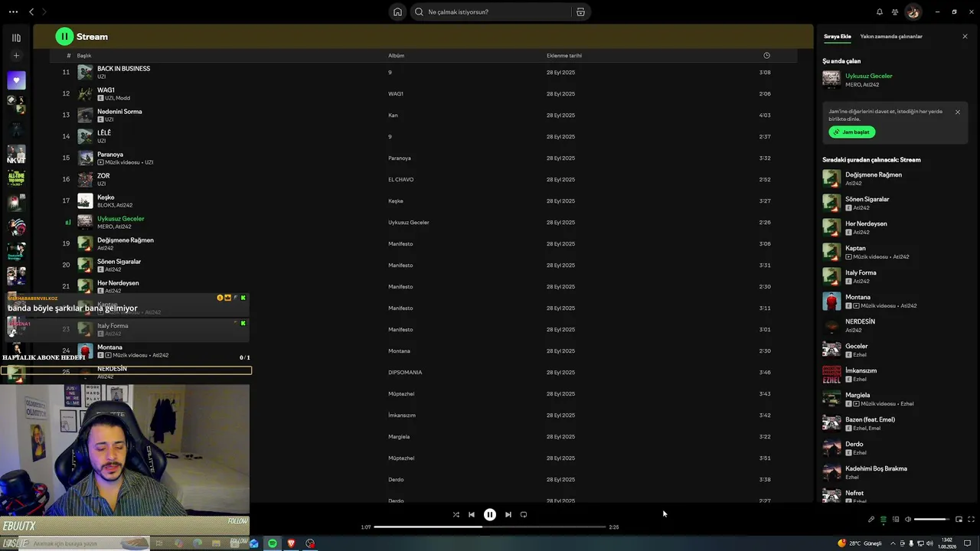This screenshot has width=980, height=551.
Task: Show lyrics with the microphone icon
Action: tap(871, 520)
